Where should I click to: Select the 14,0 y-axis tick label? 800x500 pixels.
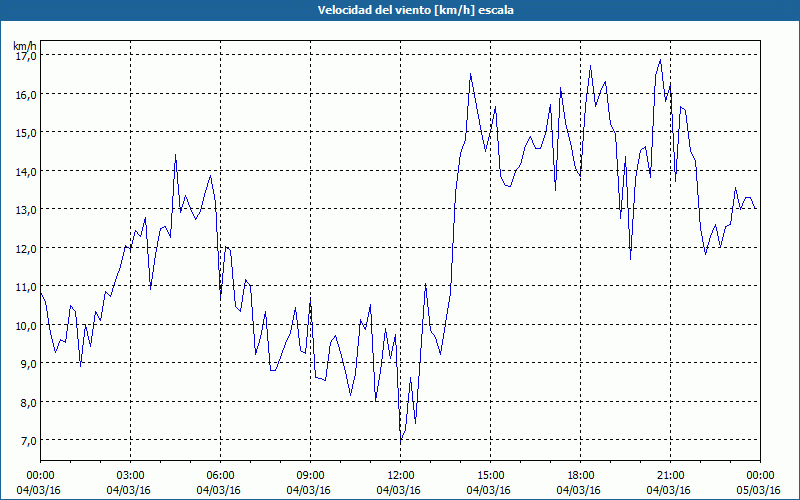[x=25, y=171]
